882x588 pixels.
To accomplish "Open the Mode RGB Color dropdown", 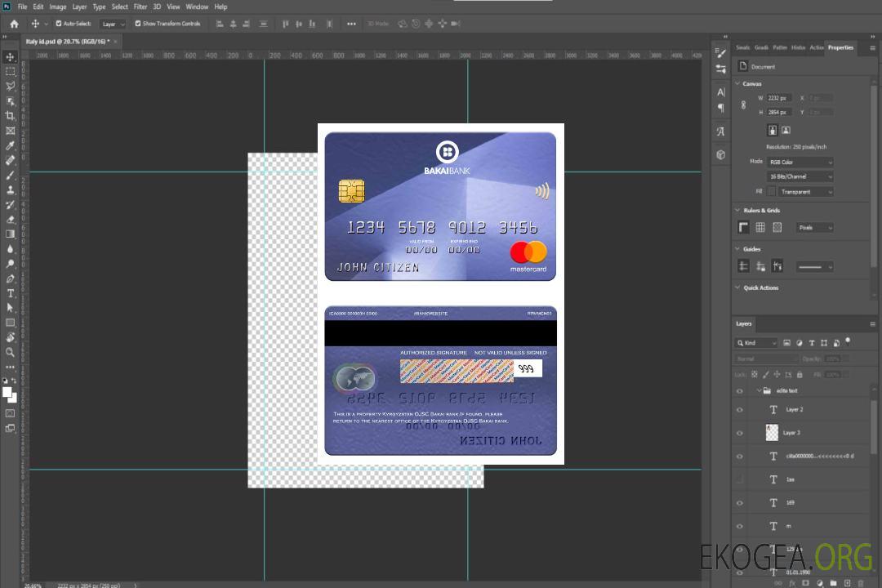I will click(800, 162).
